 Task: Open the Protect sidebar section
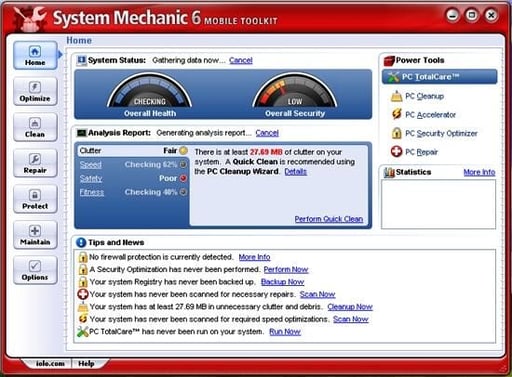35,199
